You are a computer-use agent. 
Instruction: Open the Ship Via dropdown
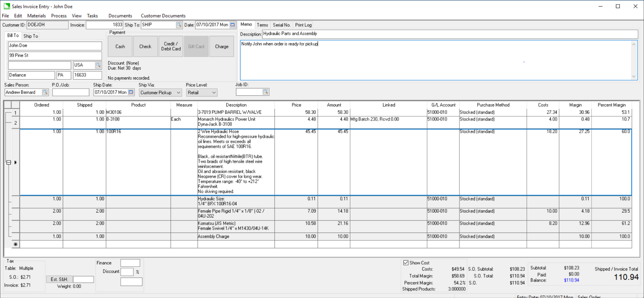160,93
